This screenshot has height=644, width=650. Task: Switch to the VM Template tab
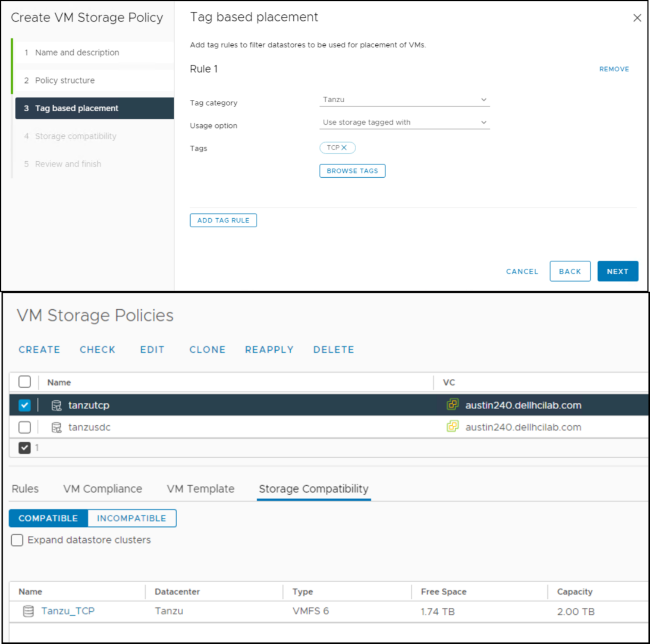pyautogui.click(x=200, y=489)
